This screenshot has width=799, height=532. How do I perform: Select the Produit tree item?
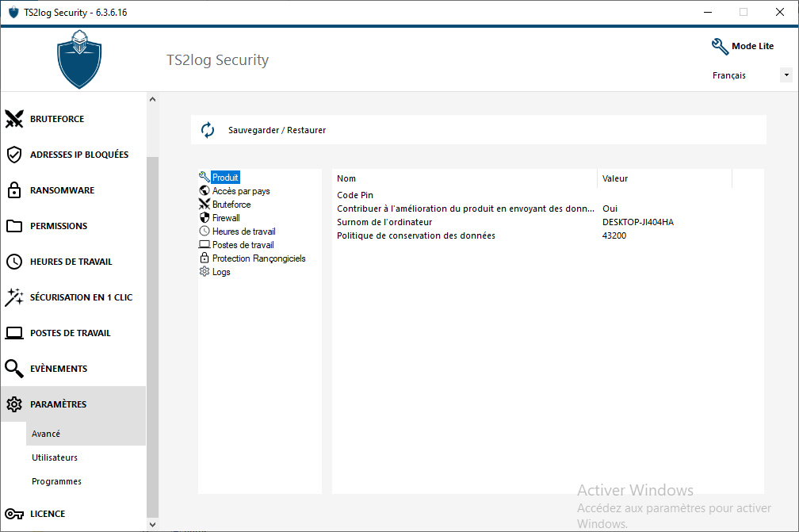225,178
